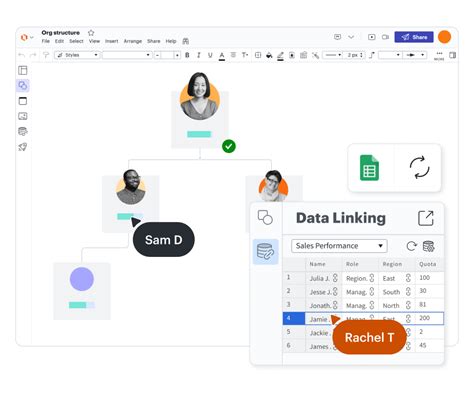This screenshot has height=396, width=474.
Task: Open the Edit menu
Action: point(59,41)
